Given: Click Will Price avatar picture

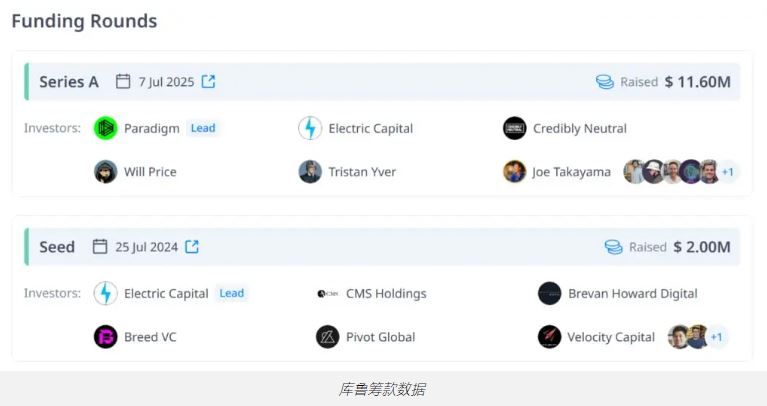Looking at the screenshot, I should [x=106, y=172].
